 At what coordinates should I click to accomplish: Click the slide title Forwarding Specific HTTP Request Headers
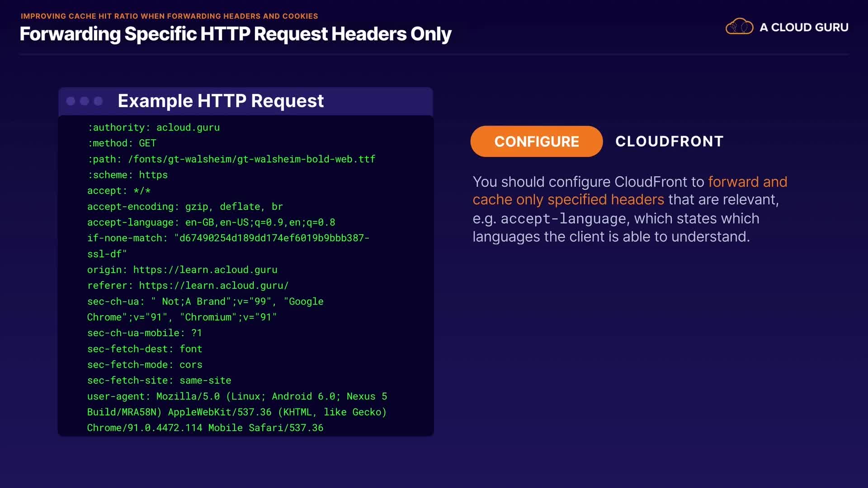[235, 34]
